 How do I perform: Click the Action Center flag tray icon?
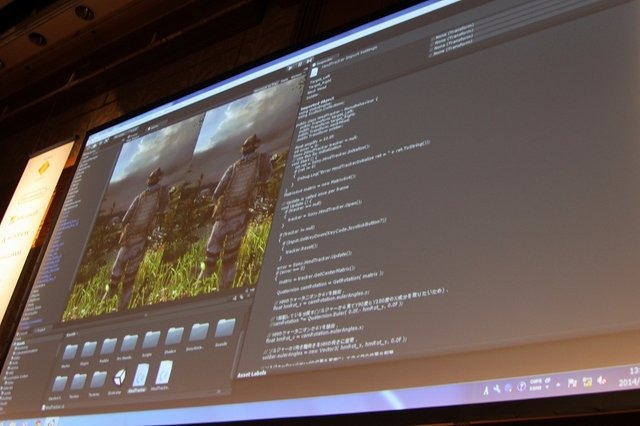(572, 383)
